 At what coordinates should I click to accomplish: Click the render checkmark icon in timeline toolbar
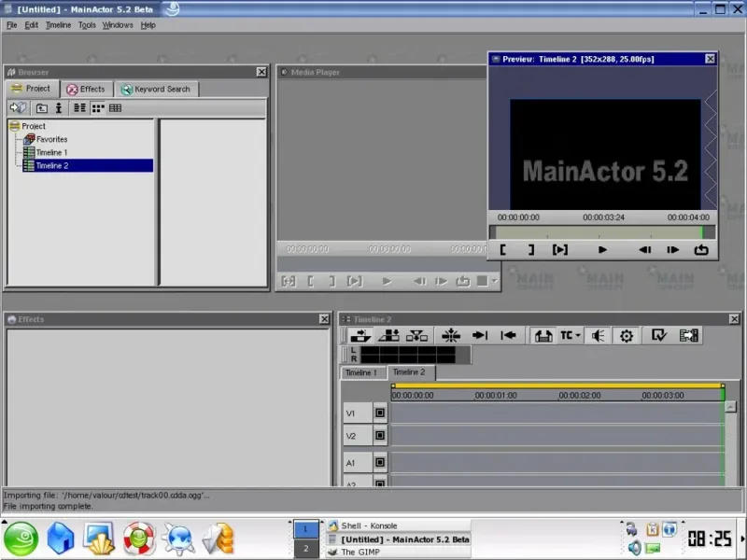[659, 336]
